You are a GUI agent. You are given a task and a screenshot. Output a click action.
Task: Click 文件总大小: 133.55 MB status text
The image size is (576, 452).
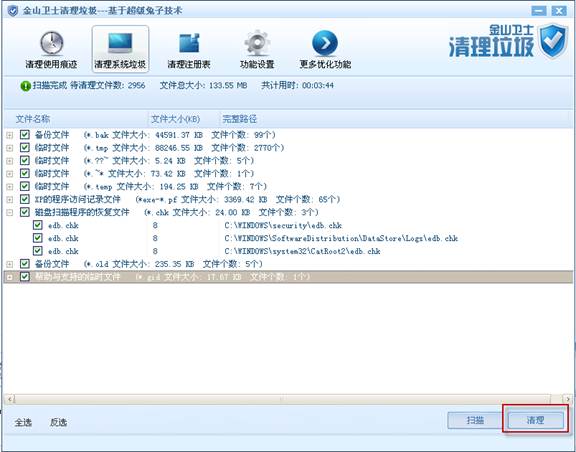point(204,86)
